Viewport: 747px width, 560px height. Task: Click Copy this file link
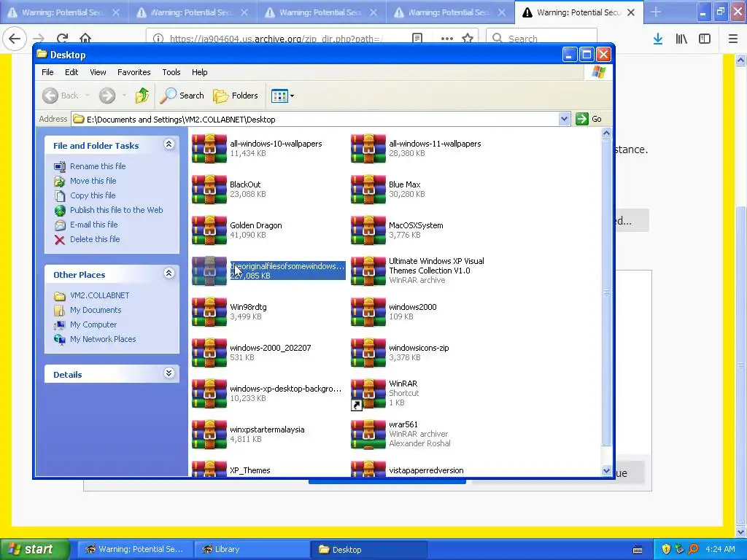tap(93, 195)
